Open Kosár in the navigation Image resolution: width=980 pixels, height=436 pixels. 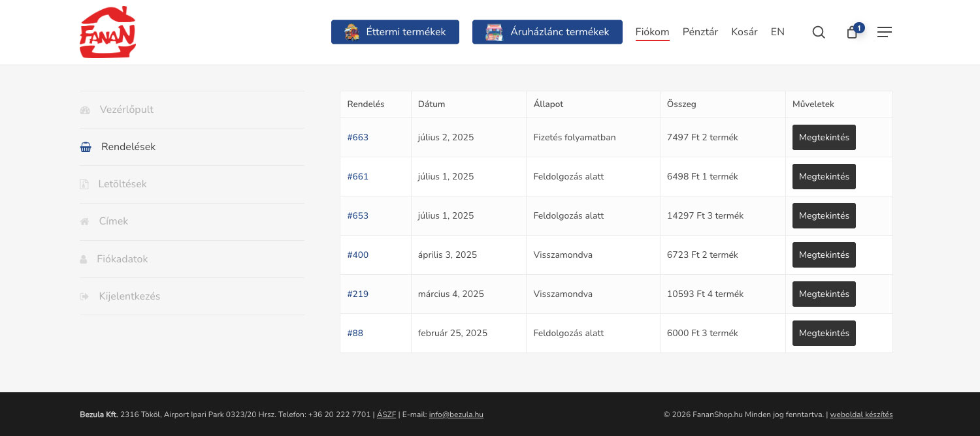click(744, 32)
